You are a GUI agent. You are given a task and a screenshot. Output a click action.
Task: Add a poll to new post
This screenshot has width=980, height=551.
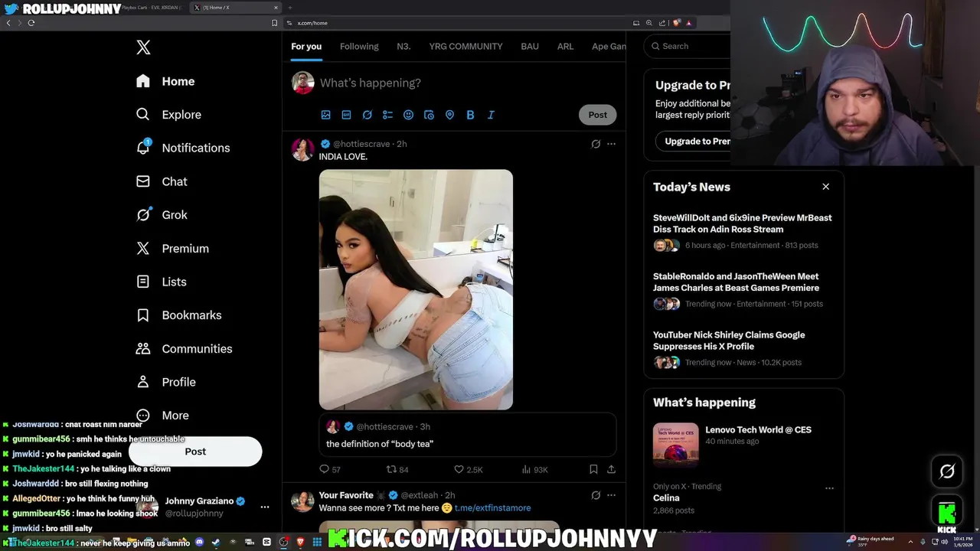pos(387,115)
